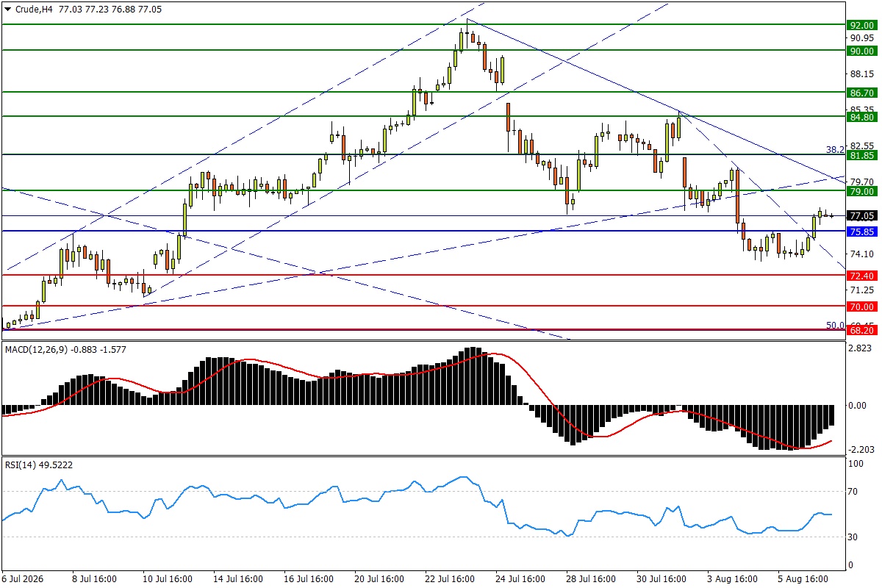Image resolution: width=882 pixels, height=588 pixels.
Task: Select the 68.20 bottom price label
Action: click(x=861, y=331)
